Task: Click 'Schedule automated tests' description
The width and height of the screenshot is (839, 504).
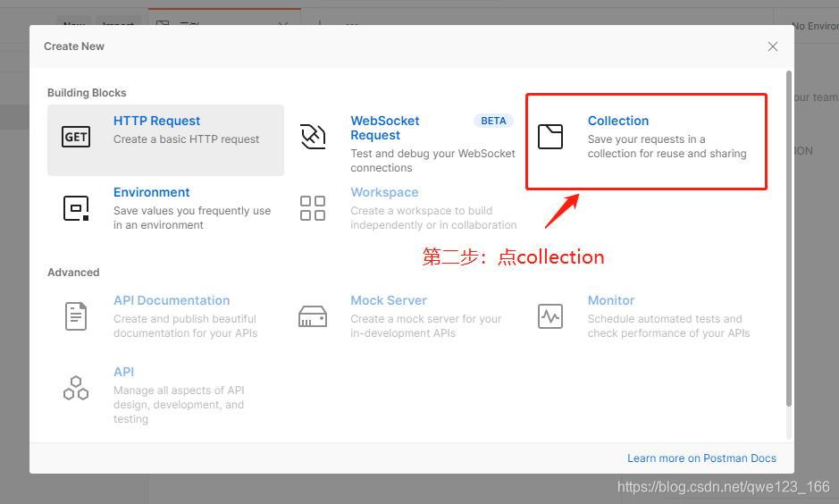Action: (x=669, y=326)
